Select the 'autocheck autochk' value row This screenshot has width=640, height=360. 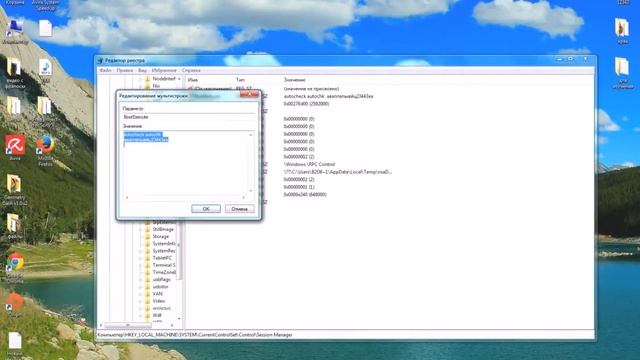coord(328,96)
